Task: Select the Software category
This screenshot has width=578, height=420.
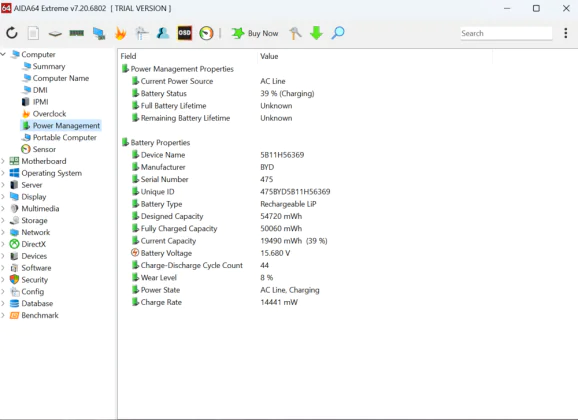Action: 31,268
